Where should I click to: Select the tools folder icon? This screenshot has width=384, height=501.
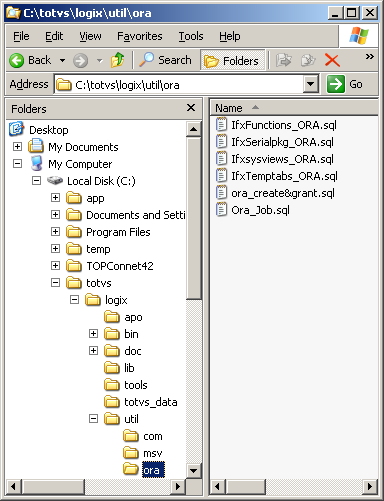point(112,385)
